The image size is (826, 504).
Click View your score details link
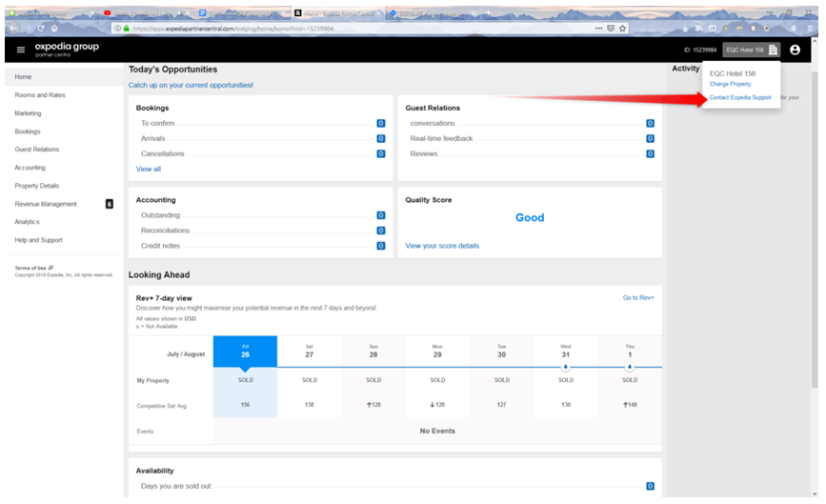pos(442,246)
